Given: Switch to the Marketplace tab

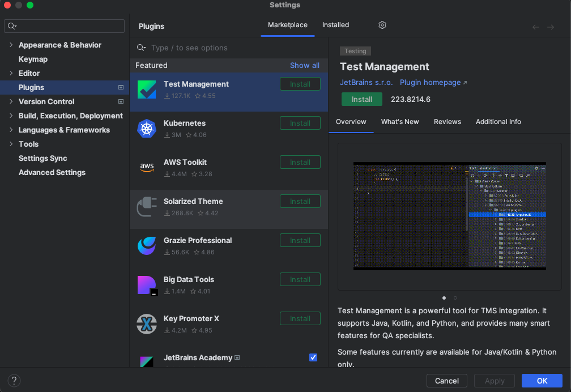Looking at the screenshot, I should (x=288, y=25).
